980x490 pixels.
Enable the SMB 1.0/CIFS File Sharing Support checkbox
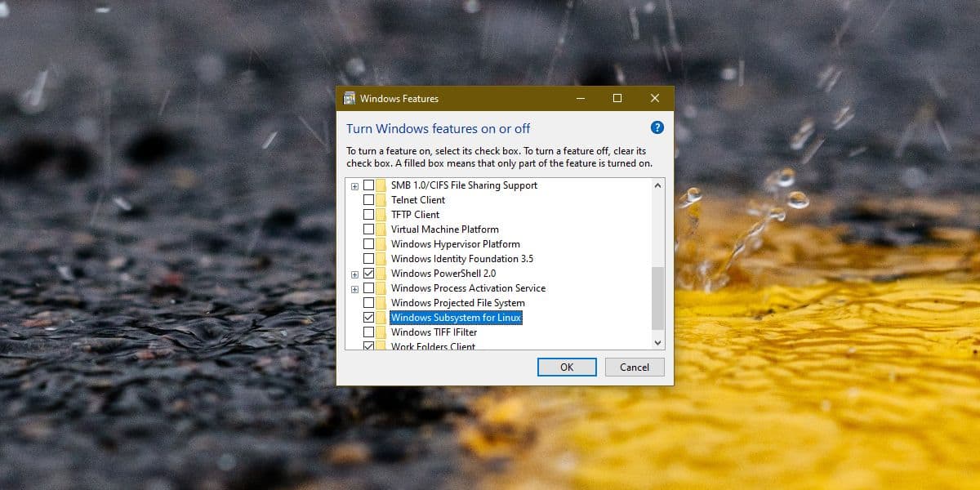click(368, 185)
